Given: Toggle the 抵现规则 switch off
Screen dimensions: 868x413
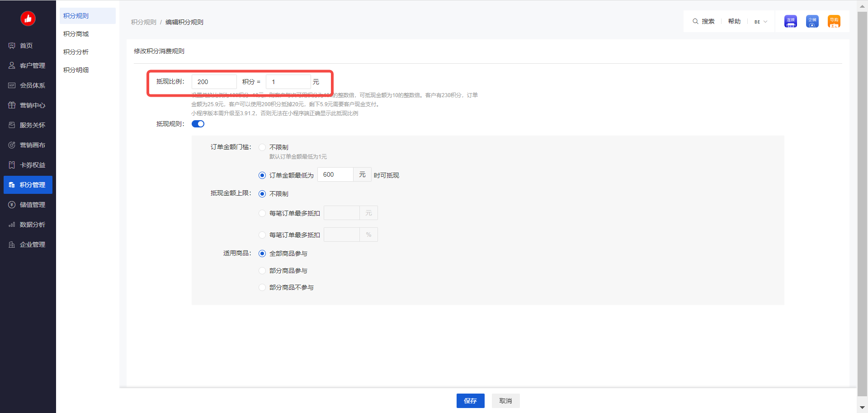Looking at the screenshot, I should coord(198,124).
